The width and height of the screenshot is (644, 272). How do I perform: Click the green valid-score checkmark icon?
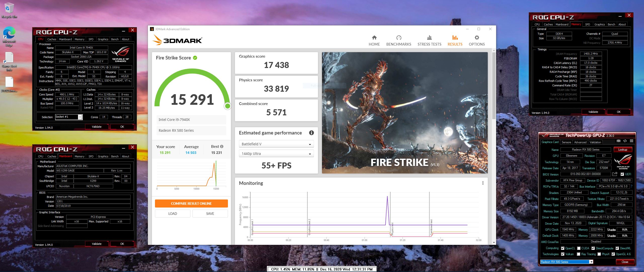click(x=195, y=58)
